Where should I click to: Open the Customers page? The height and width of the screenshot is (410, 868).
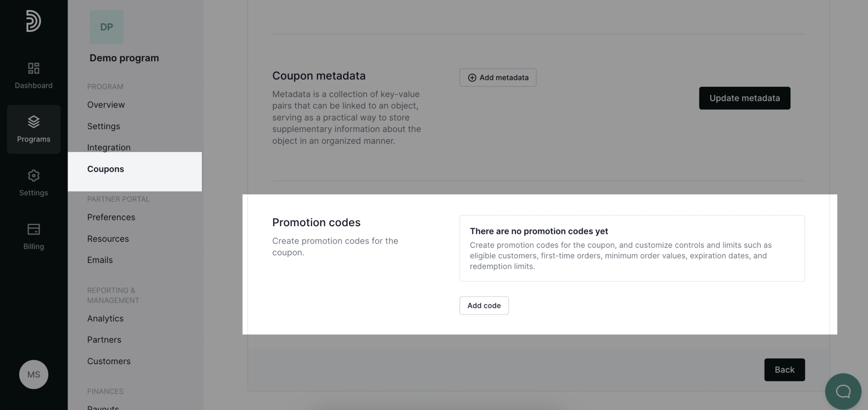109,361
